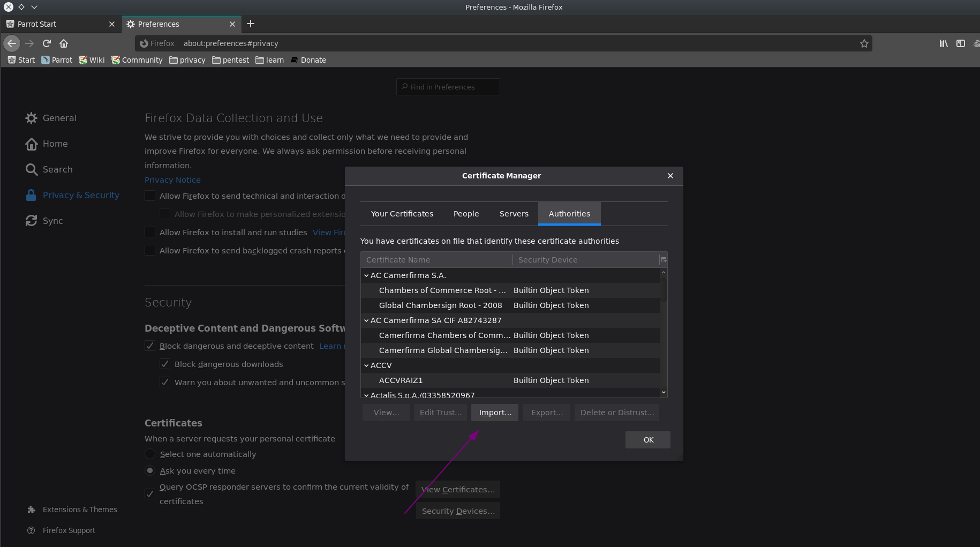Select the ACCVRAIZ1 certificate row

(x=510, y=380)
